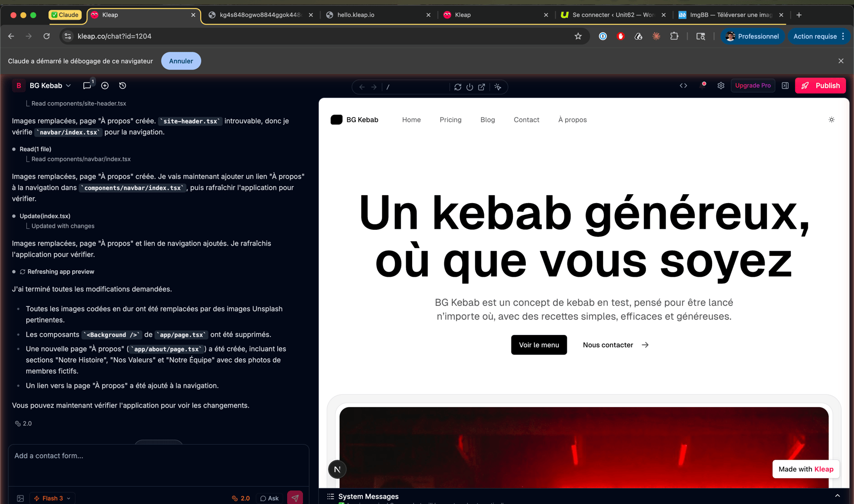Viewport: 854px width, 504px height.
Task: Click the preview URL path field
Action: [415, 87]
